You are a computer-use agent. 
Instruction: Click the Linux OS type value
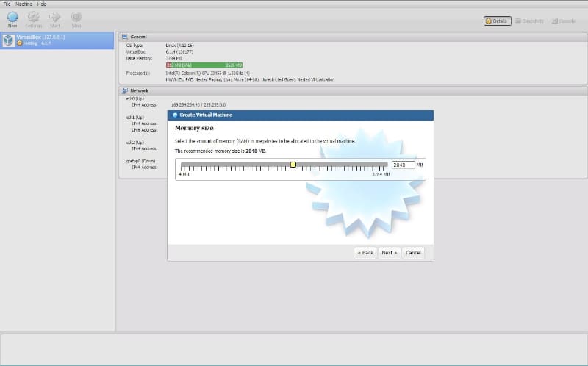(179, 46)
